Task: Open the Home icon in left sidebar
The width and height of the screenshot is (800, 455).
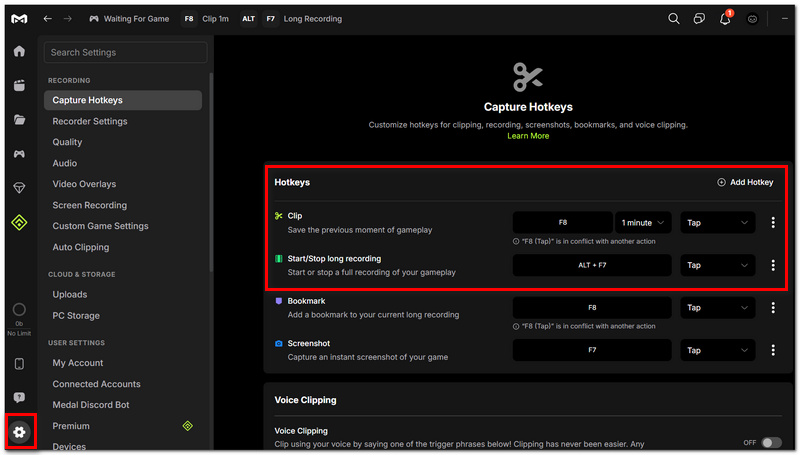Action: (x=19, y=51)
